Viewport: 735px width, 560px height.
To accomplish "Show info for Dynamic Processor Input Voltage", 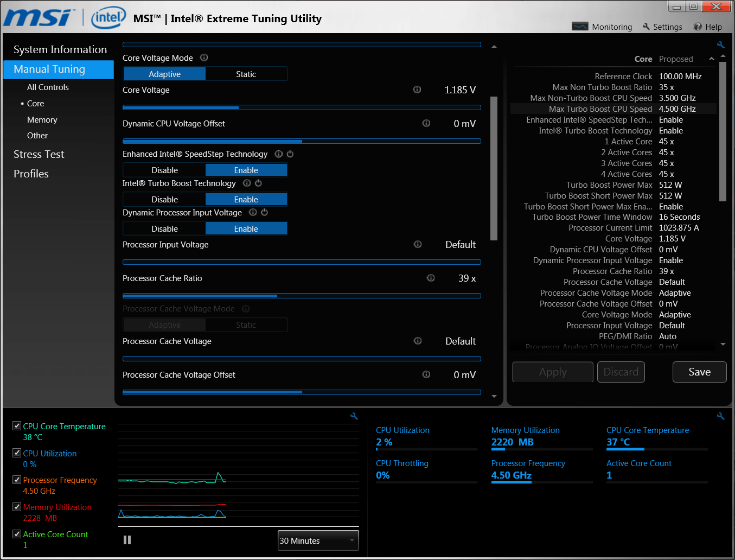I will (253, 212).
